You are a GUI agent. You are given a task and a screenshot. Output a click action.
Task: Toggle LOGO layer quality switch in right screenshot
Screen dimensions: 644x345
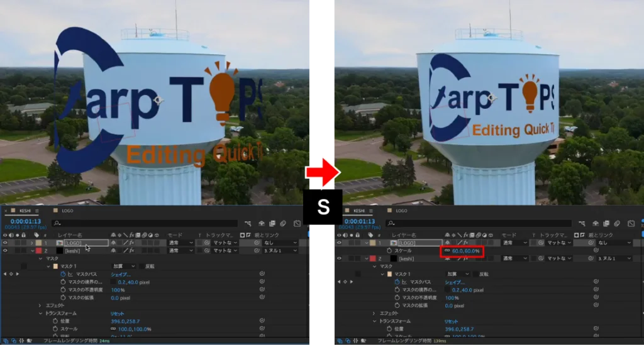tap(460, 243)
